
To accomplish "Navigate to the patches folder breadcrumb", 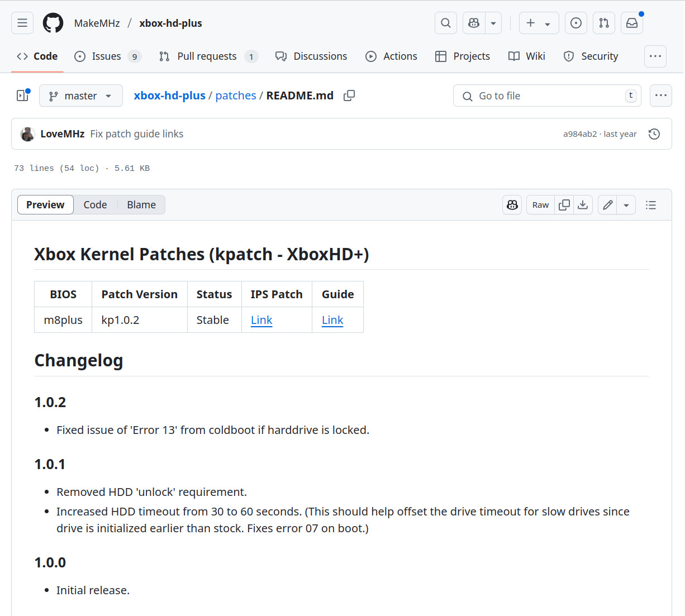I will point(236,95).
